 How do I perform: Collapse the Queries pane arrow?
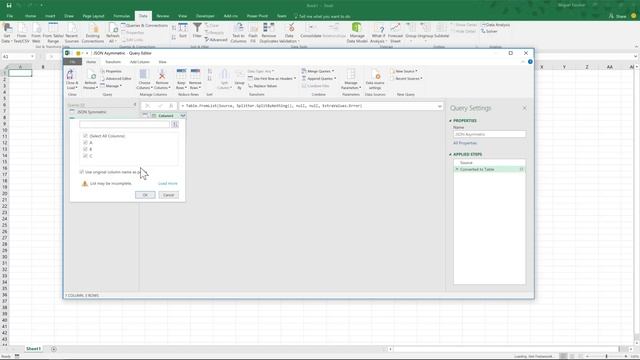pyautogui.click(x=135, y=105)
